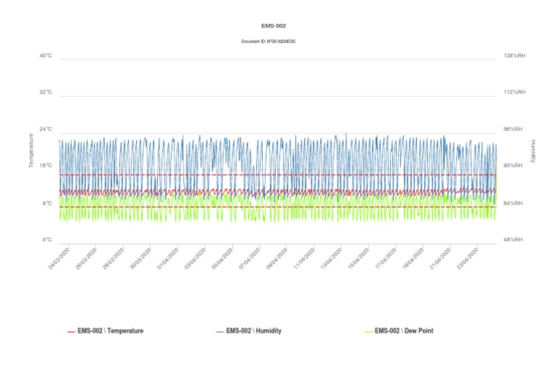Viewport: 556px width, 392px height.
Task: Select the 01/04/2020 date tick label
Action: [x=167, y=259]
